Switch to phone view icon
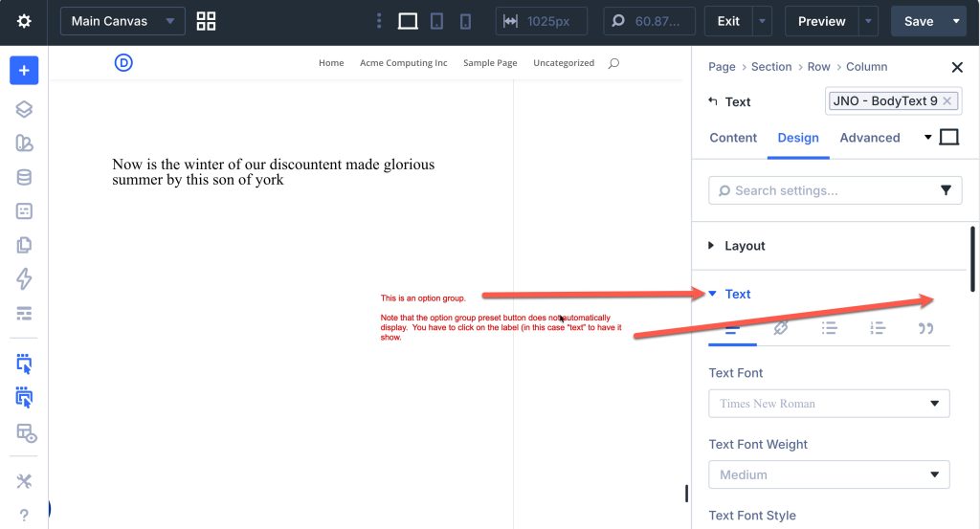This screenshot has height=529, width=980. click(x=465, y=21)
